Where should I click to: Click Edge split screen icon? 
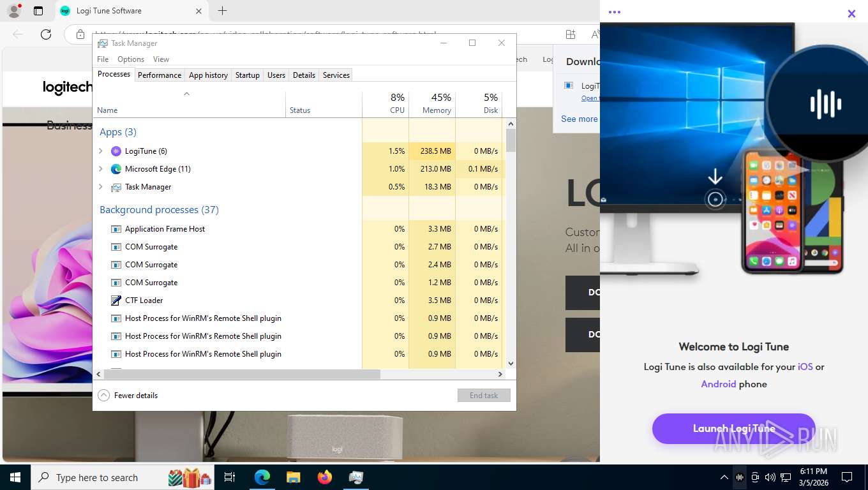click(x=571, y=34)
